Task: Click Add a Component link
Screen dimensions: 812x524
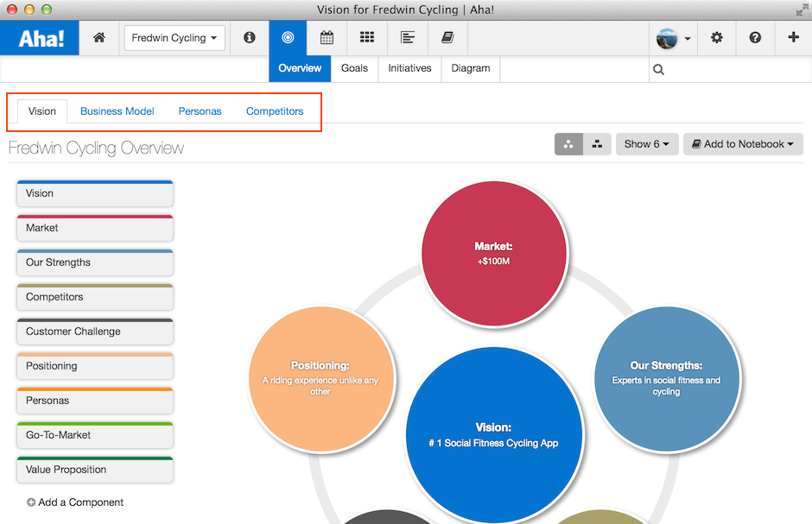Action: click(x=75, y=502)
